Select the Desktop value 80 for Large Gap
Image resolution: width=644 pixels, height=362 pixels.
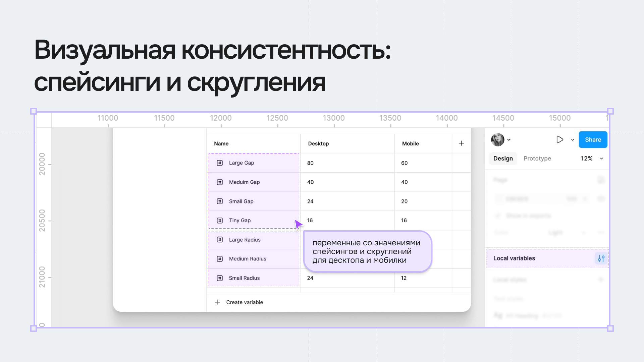pos(310,163)
